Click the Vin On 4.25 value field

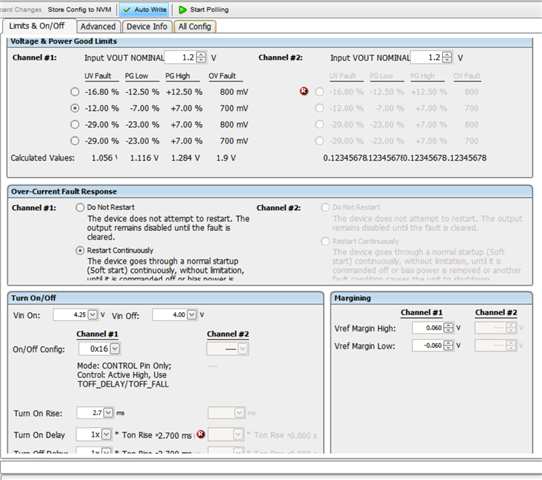pyautogui.click(x=71, y=314)
